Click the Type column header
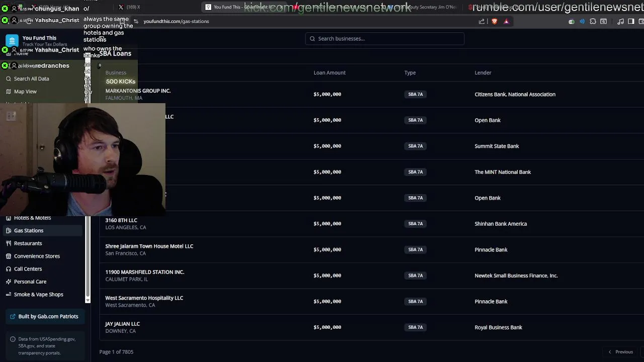The height and width of the screenshot is (362, 644). pos(410,72)
